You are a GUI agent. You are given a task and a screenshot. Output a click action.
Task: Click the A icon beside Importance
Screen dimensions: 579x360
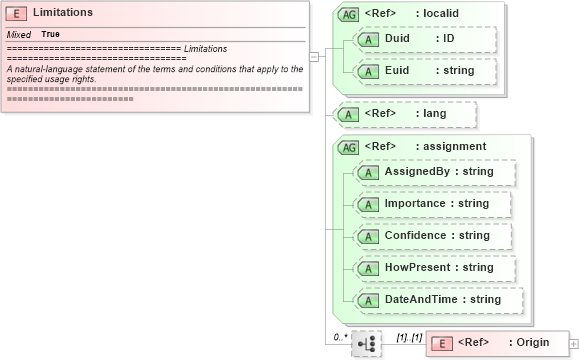coord(368,205)
